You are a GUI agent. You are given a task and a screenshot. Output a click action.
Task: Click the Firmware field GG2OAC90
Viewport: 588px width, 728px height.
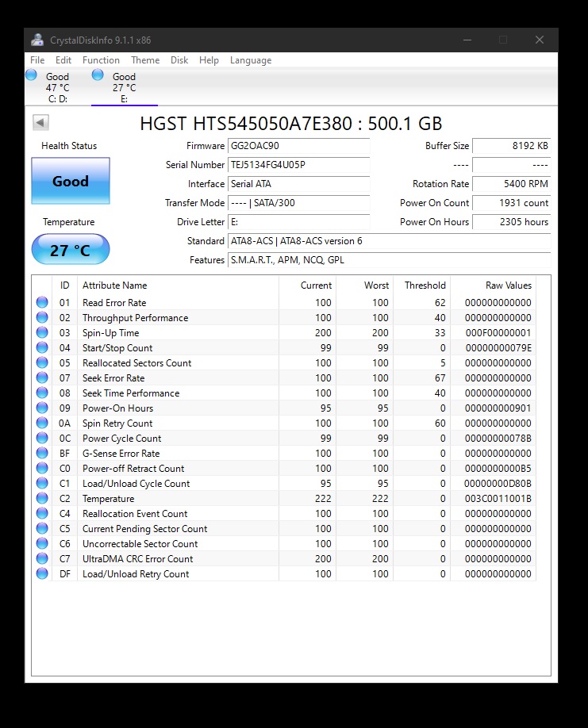point(298,146)
